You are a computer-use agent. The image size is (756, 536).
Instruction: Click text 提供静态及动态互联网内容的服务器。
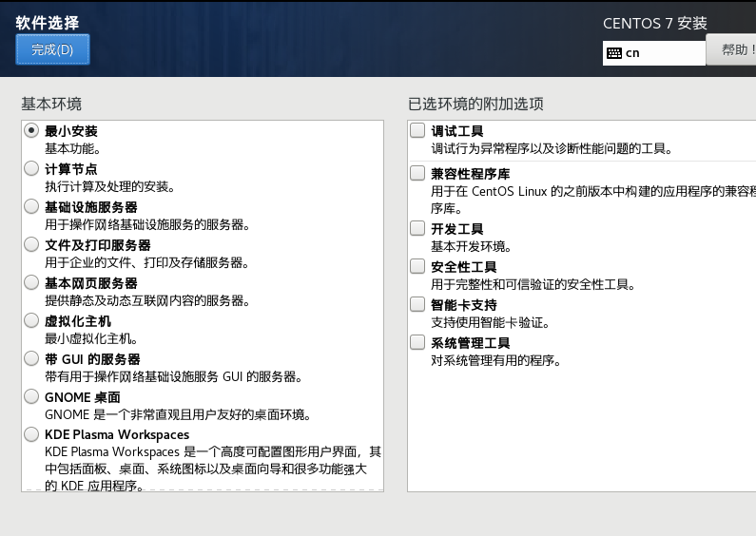(147, 300)
